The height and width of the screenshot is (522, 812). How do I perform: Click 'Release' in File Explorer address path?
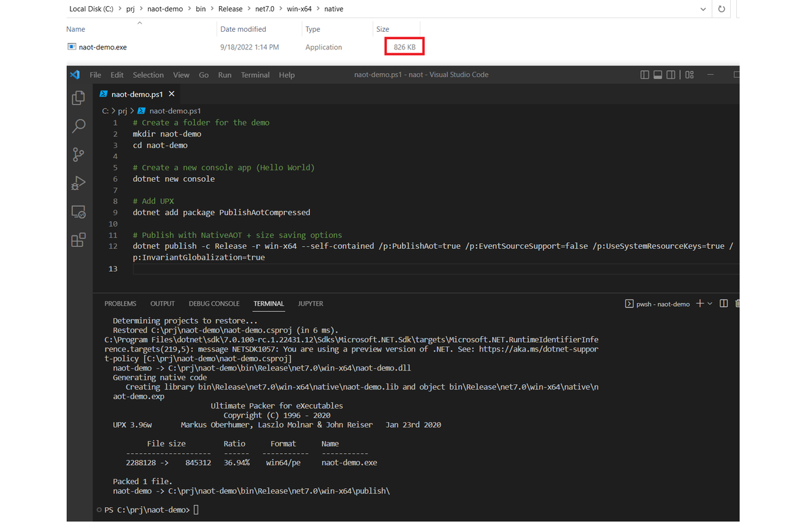click(229, 9)
